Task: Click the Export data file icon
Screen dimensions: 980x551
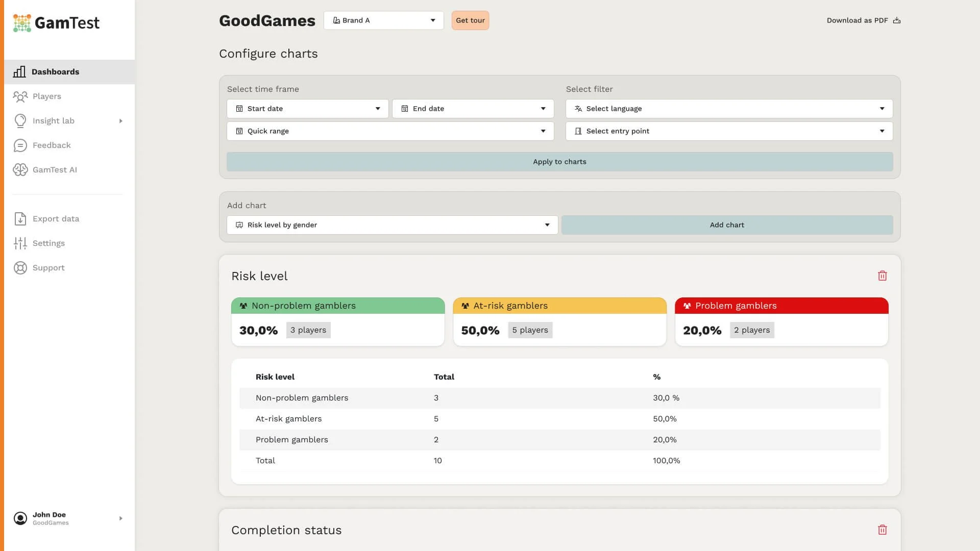Action: click(20, 219)
